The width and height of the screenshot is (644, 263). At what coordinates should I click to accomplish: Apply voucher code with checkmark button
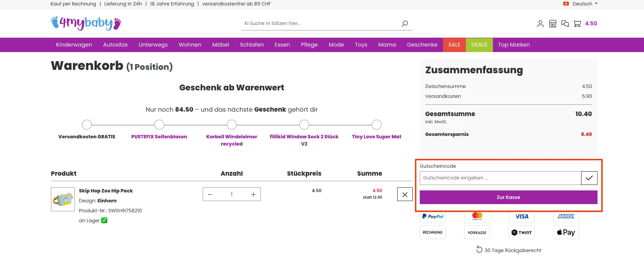coord(589,178)
